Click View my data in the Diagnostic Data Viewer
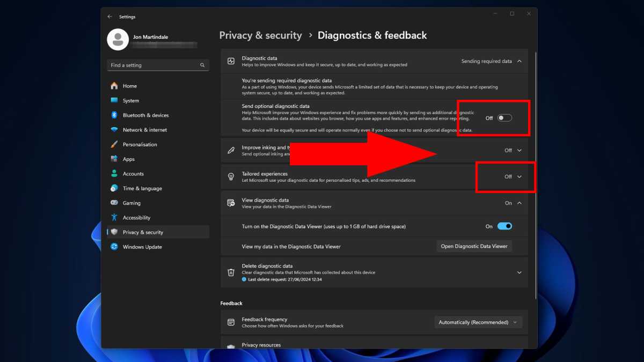 click(291, 246)
